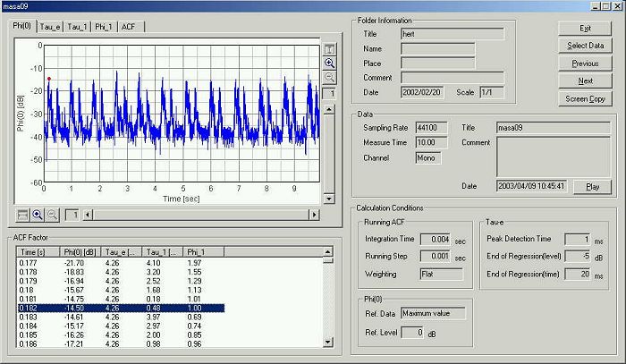The width and height of the screenshot is (626, 364).
Task: Click the Sampling Rate field 44100
Action: 431,128
